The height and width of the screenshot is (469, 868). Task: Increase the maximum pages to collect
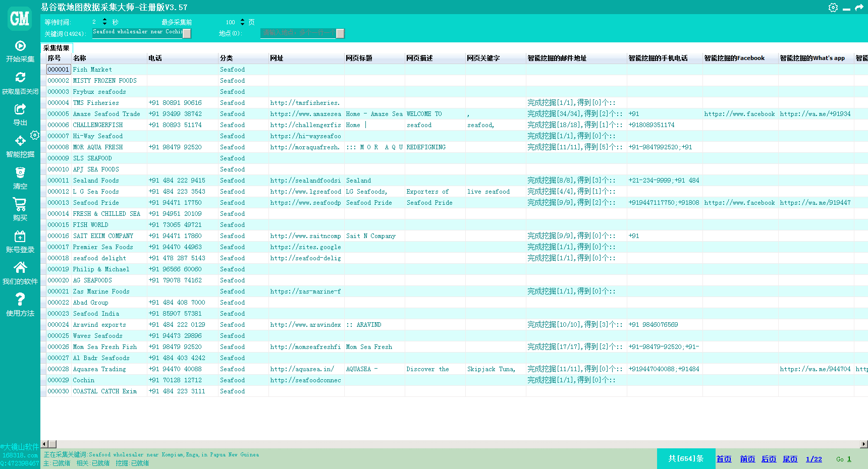pyautogui.click(x=242, y=20)
